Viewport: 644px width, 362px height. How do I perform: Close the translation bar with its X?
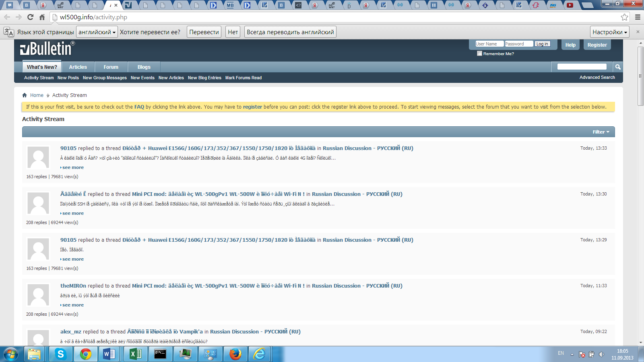tap(638, 32)
